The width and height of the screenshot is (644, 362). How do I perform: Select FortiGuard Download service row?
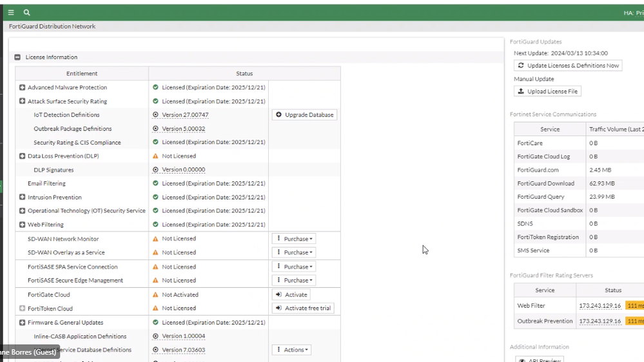tap(579, 183)
